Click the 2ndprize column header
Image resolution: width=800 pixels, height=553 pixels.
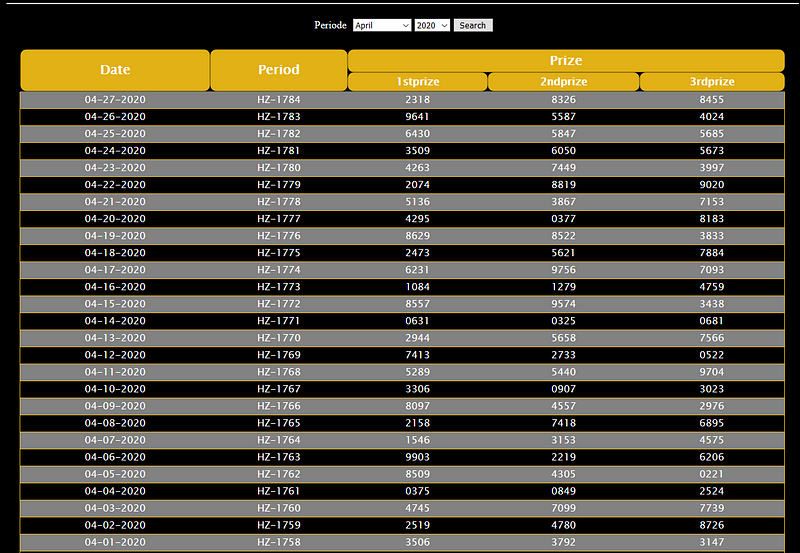pos(563,82)
